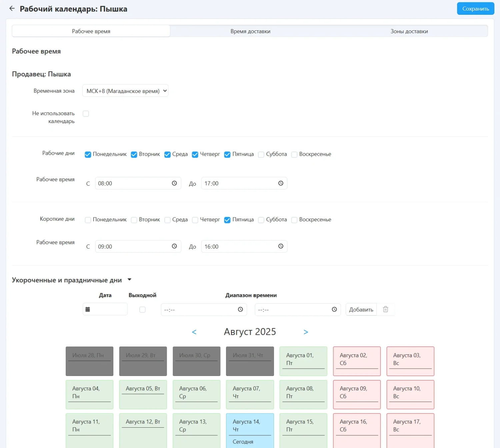Switch to the Время доставки tab
500x448 pixels.
250,31
